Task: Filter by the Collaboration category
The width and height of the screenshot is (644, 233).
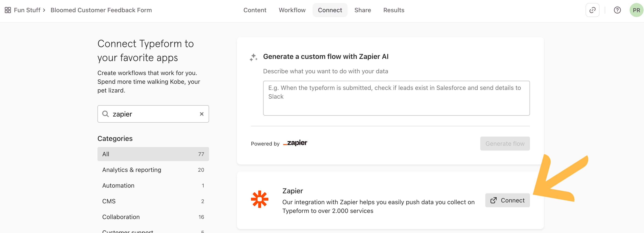Action: point(153,217)
